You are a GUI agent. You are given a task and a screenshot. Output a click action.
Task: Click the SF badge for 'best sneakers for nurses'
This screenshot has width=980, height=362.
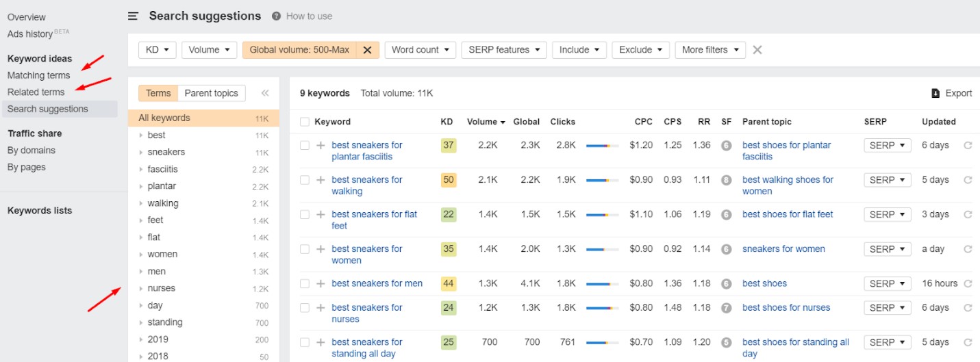[726, 308]
